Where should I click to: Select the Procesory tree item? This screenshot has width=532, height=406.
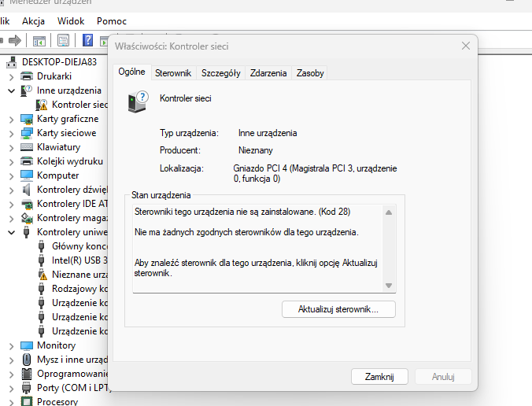(x=57, y=401)
